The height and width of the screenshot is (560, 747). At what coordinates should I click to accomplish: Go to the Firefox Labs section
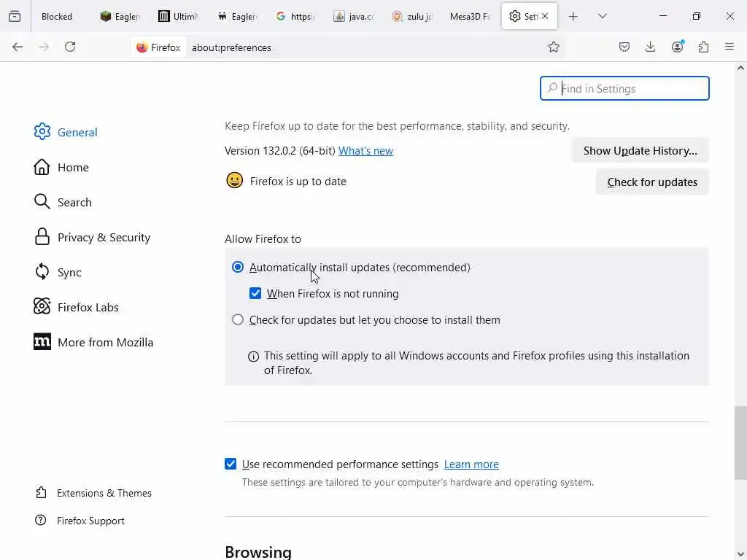point(88,308)
